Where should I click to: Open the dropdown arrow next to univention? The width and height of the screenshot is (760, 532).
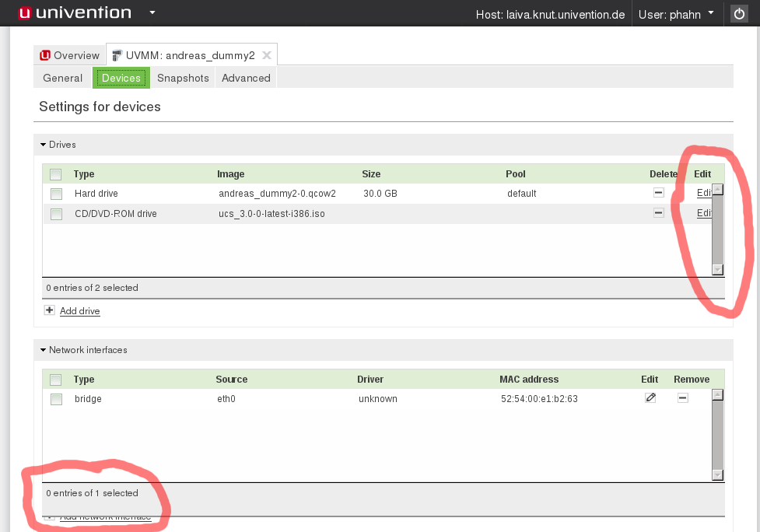(x=152, y=13)
